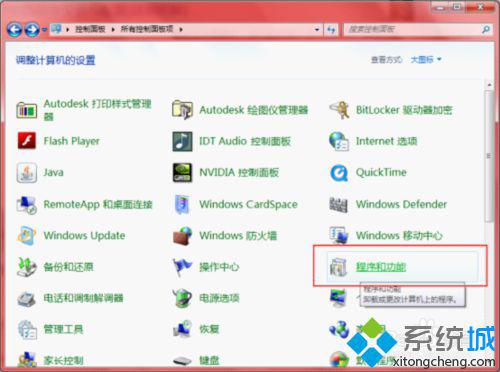
Task: Click the QuickTime icon
Action: tap(339, 173)
